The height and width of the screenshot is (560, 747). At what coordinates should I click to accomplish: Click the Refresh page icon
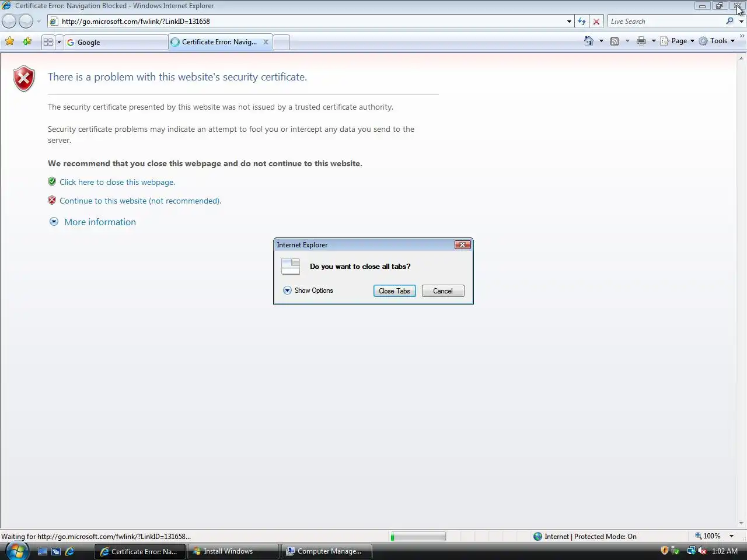(582, 22)
